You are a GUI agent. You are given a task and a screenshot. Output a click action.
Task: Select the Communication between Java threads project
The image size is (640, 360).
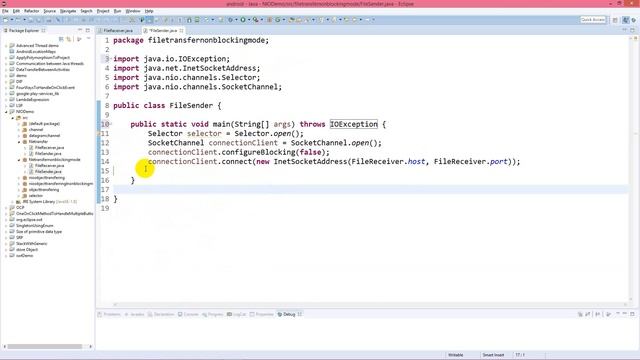(x=50, y=64)
